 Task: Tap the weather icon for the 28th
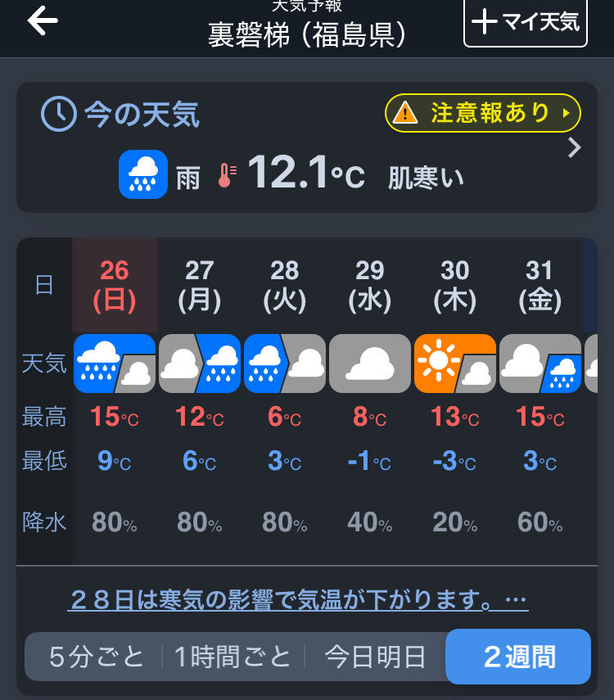coord(285,363)
